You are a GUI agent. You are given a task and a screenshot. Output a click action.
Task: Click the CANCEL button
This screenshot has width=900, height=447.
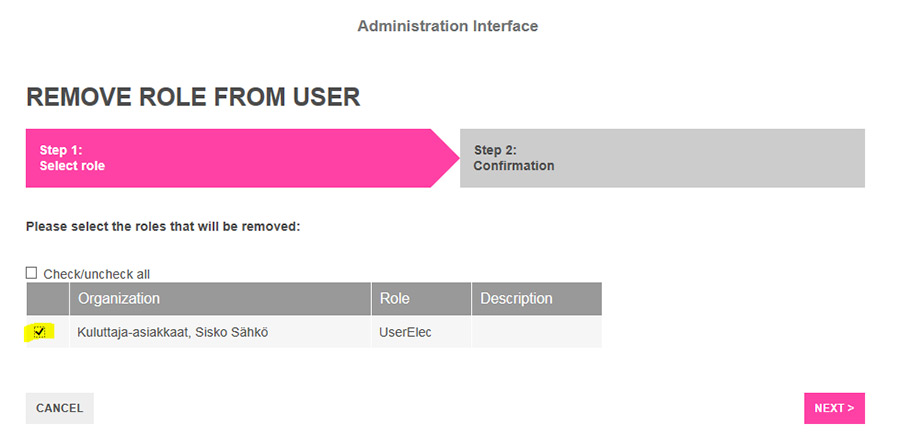point(60,408)
